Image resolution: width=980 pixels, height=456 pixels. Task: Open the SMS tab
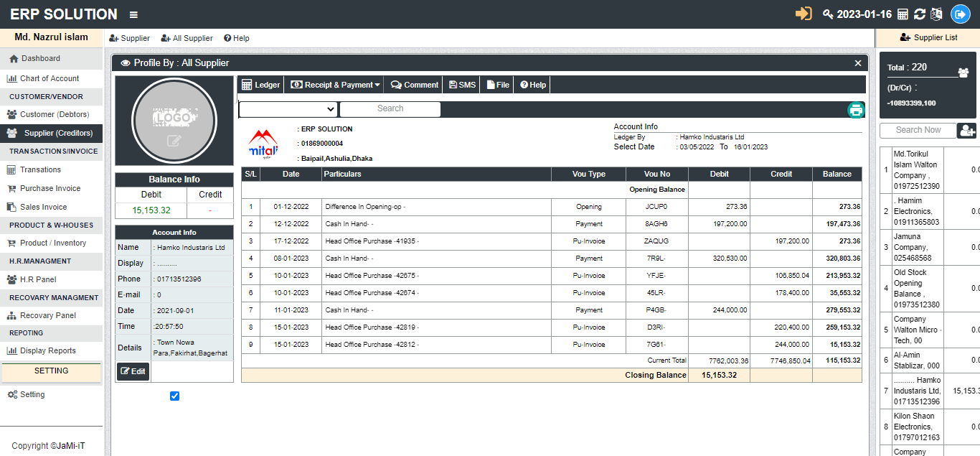click(462, 85)
